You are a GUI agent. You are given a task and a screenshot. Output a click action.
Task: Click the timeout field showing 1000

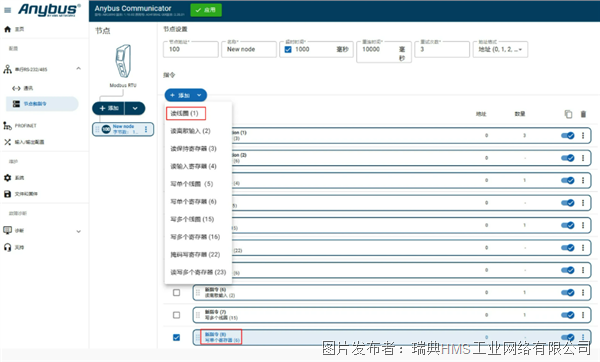coord(315,49)
